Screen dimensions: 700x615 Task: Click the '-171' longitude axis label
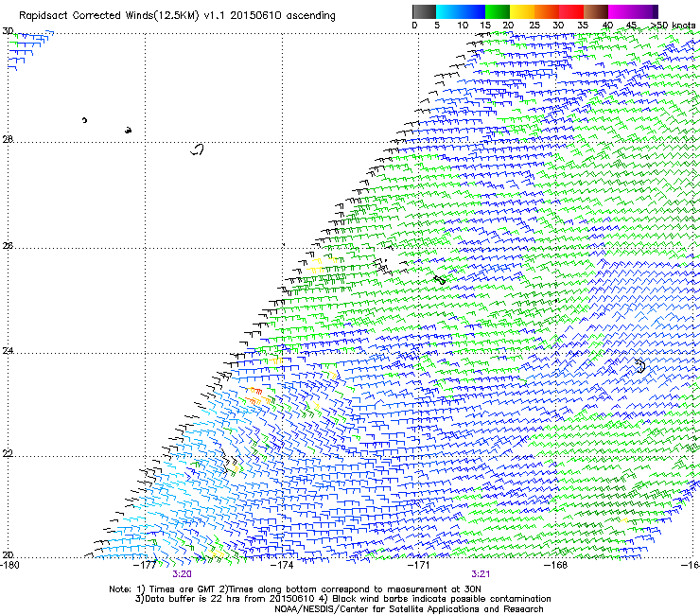(419, 565)
